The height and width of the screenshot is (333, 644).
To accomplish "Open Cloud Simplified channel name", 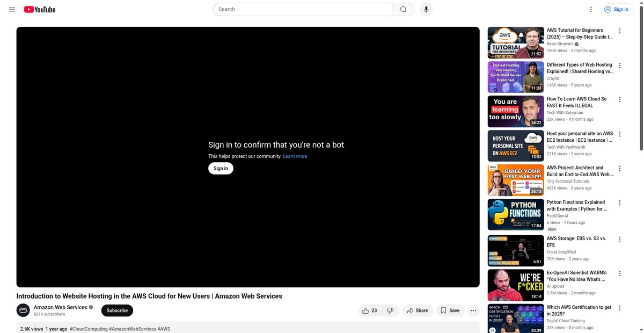I will pyautogui.click(x=561, y=252).
